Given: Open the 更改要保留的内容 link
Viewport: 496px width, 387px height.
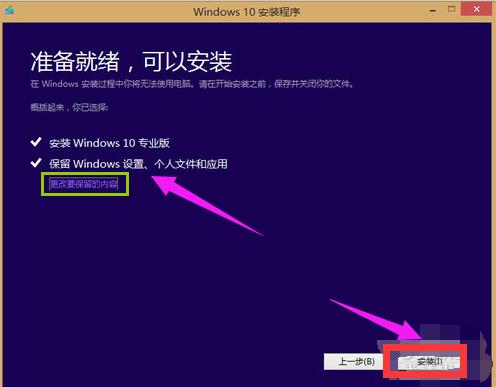Looking at the screenshot, I should coord(83,184).
